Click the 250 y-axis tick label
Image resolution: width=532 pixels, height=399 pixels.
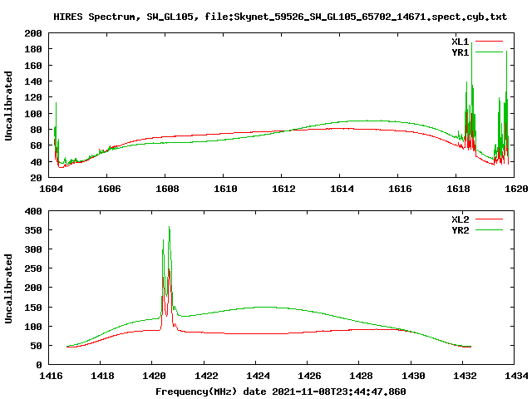tap(33, 268)
